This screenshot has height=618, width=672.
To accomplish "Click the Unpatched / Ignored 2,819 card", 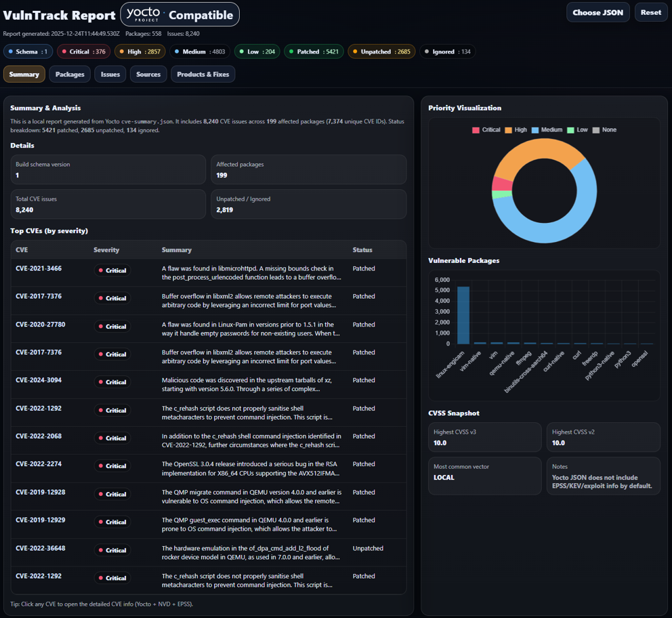I will pyautogui.click(x=309, y=205).
